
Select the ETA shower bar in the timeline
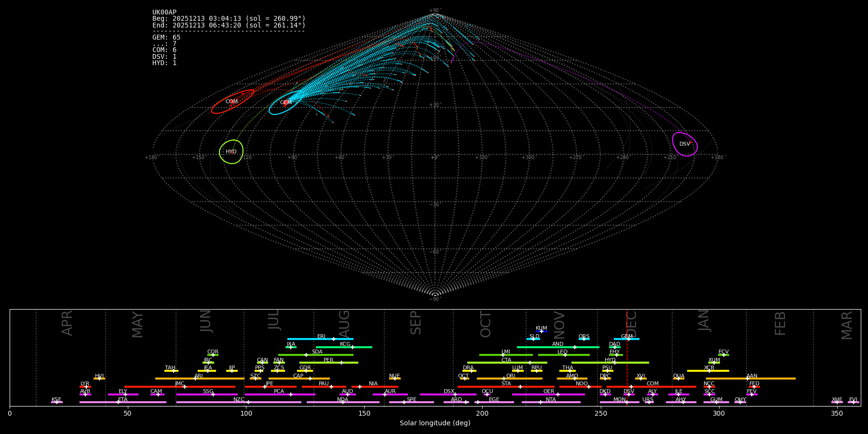point(122,402)
